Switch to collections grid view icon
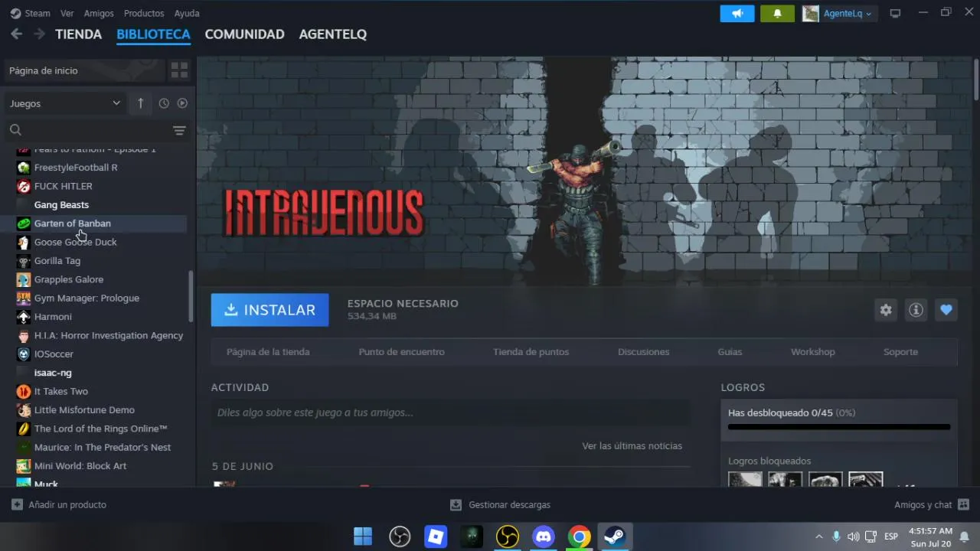Image resolution: width=980 pixels, height=551 pixels. tap(179, 70)
